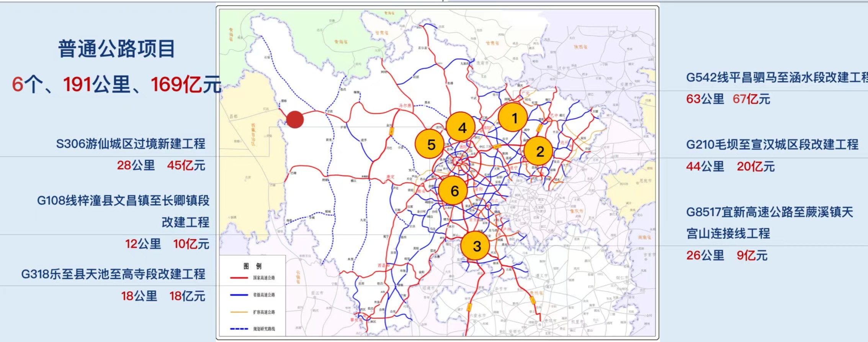This screenshot has width=868, height=342.
Task: Click the G108线梓潼县文昌镇至长卿镇段 label
Action: 123,201
